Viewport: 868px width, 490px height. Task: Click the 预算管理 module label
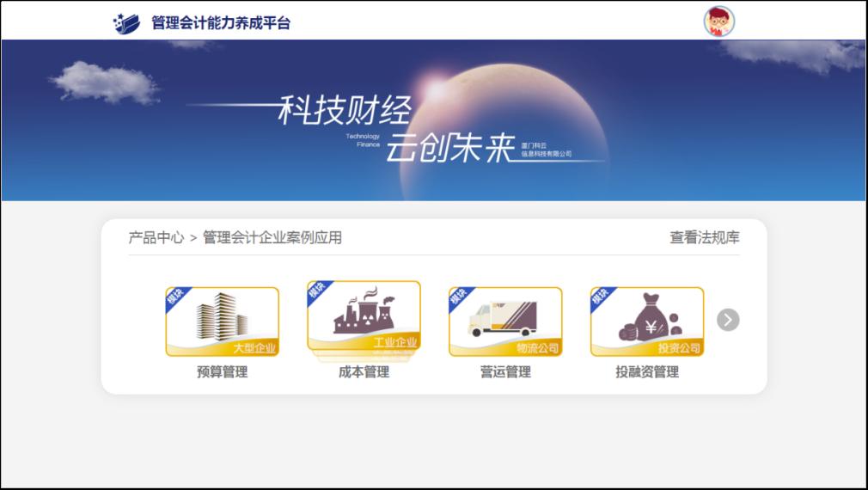point(222,372)
